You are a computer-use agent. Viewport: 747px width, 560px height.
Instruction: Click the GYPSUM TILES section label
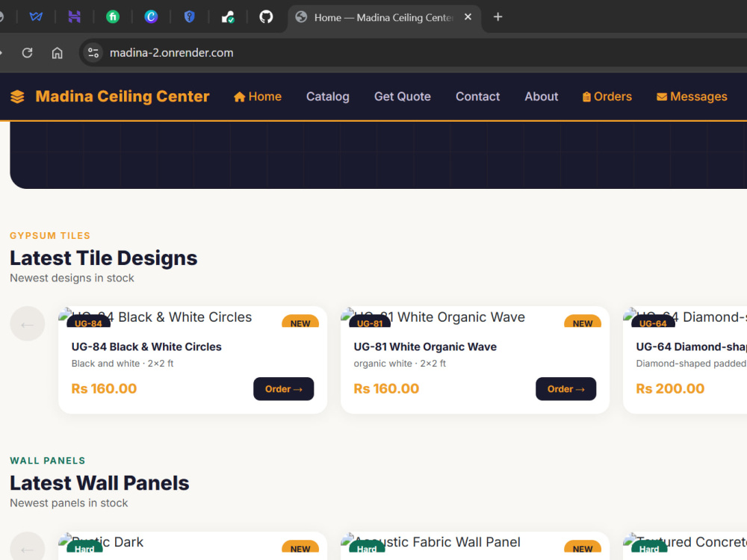50,236
